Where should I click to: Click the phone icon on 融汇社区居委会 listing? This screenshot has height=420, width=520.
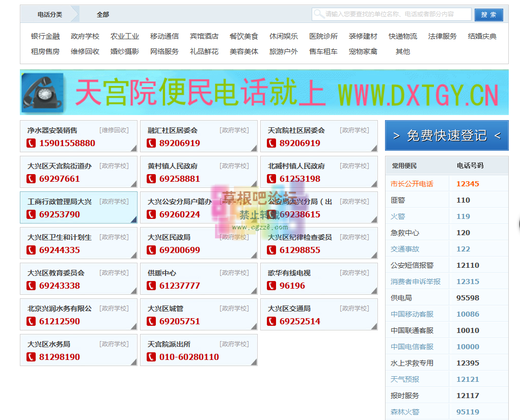pyautogui.click(x=151, y=143)
